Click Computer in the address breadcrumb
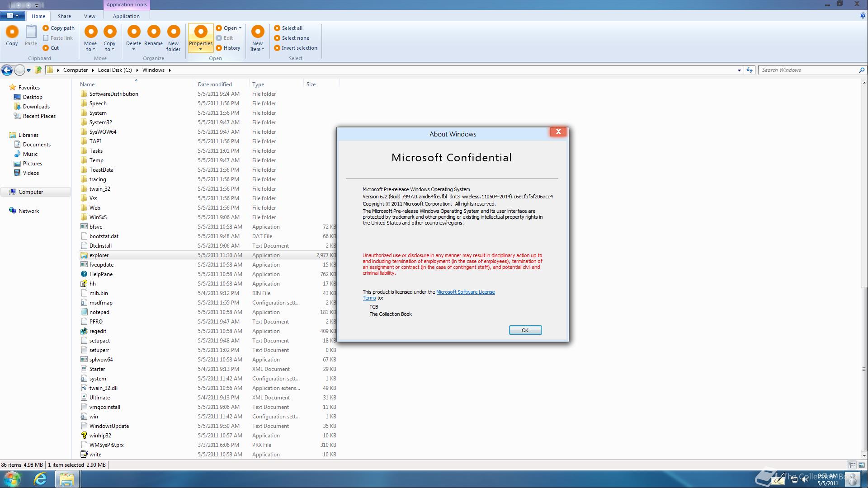The image size is (868, 488). click(x=75, y=70)
